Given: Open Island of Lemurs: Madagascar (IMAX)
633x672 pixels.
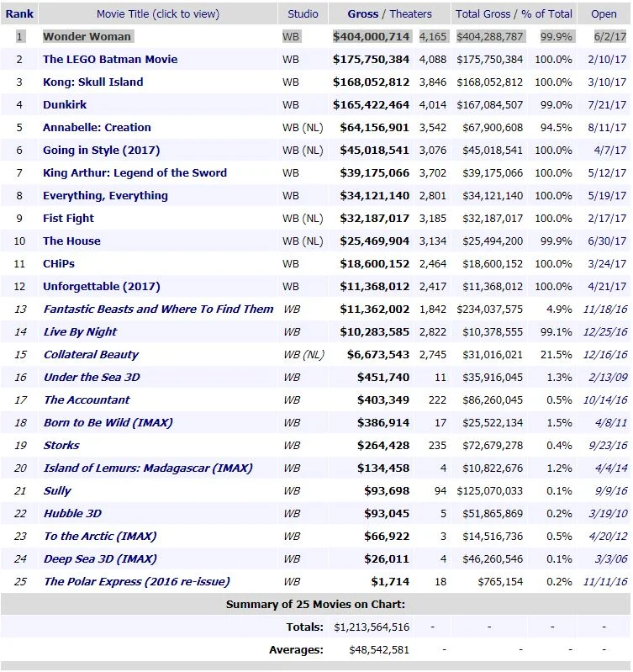Looking at the screenshot, I should tap(148, 468).
